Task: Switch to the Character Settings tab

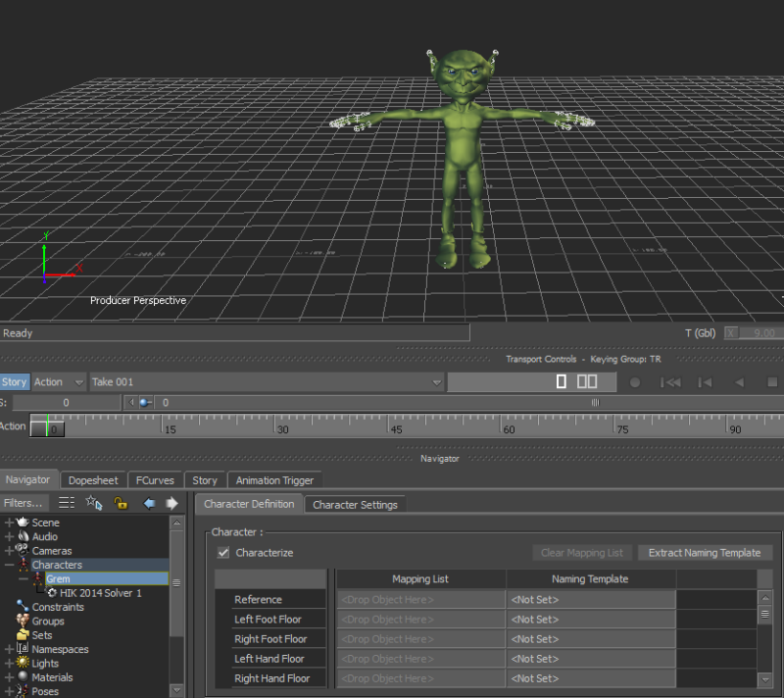Action: pos(355,505)
